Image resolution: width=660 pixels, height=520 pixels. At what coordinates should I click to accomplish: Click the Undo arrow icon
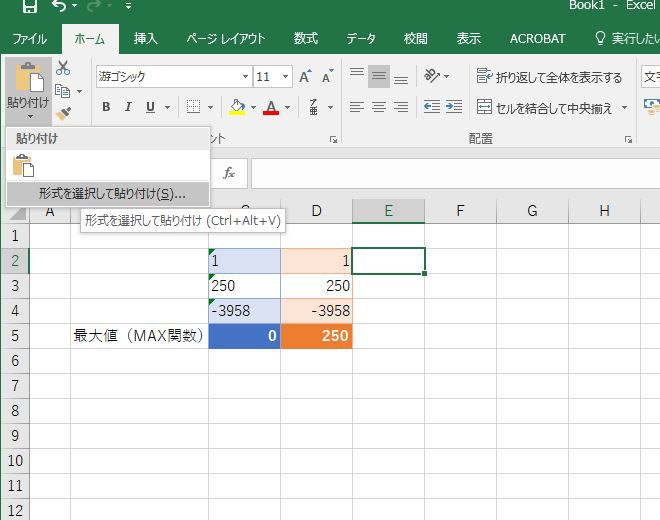[59, 5]
